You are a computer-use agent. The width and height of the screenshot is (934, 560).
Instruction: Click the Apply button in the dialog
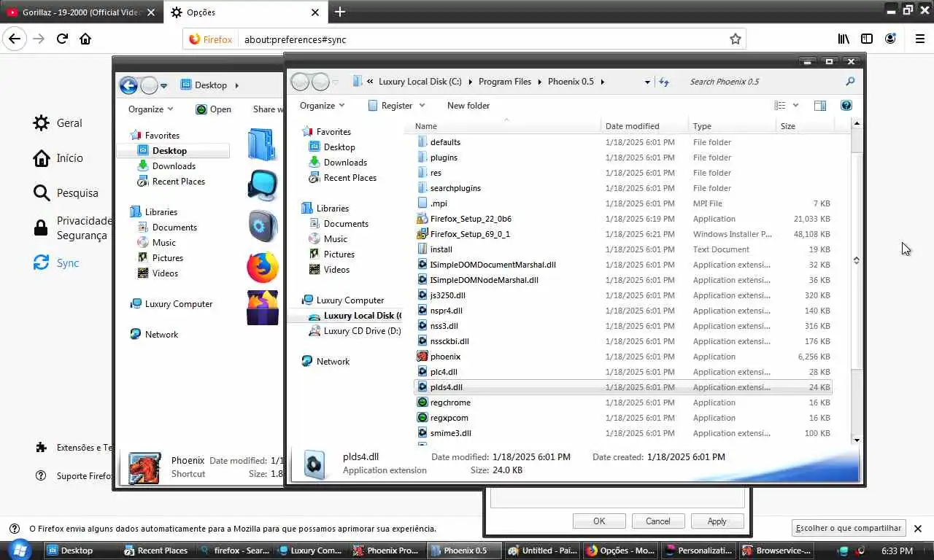[x=717, y=521]
